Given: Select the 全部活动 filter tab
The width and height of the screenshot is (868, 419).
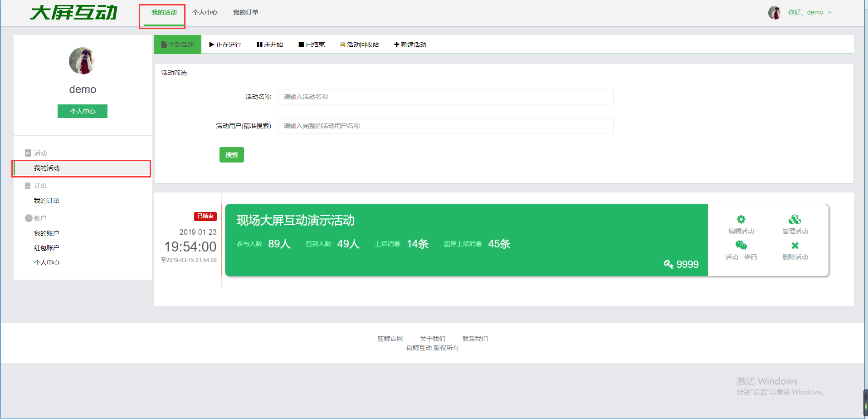Looking at the screenshot, I should point(178,44).
